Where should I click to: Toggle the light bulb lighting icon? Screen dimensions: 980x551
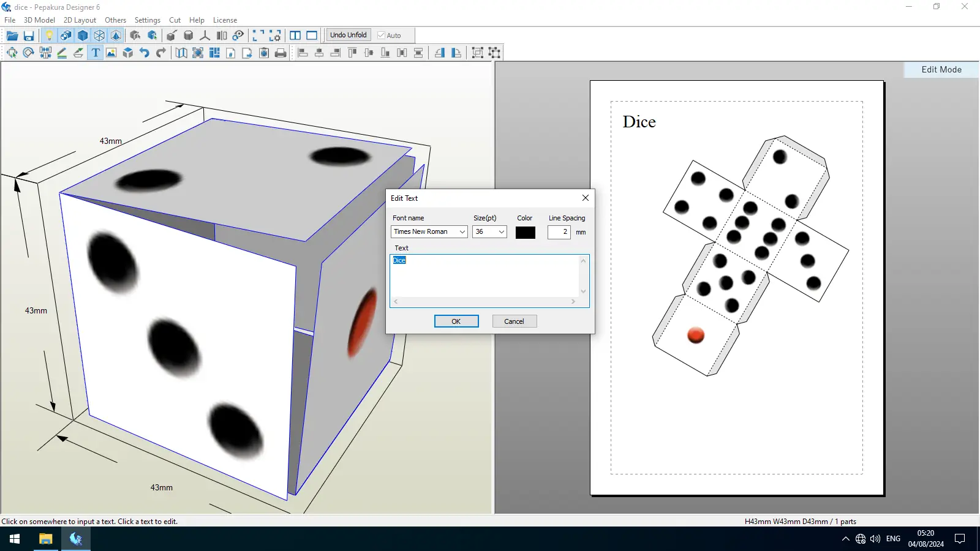[50, 36]
